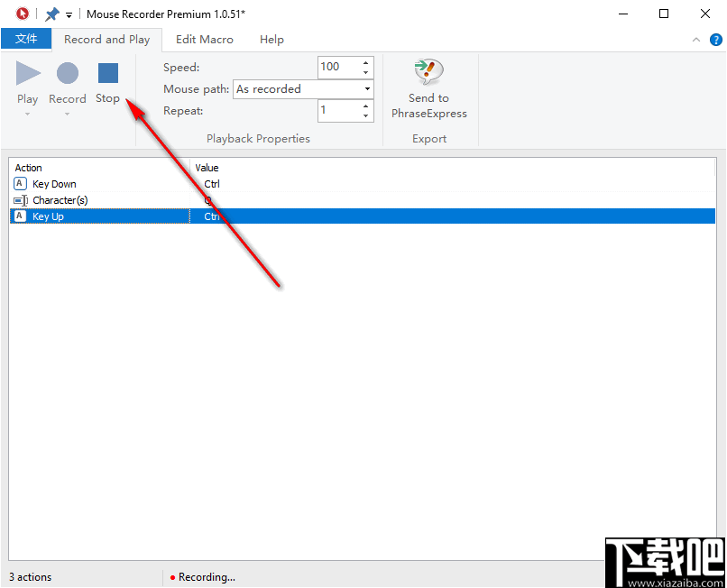
Task: Collapse the ribbon with the chevron arrow
Action: (695, 40)
